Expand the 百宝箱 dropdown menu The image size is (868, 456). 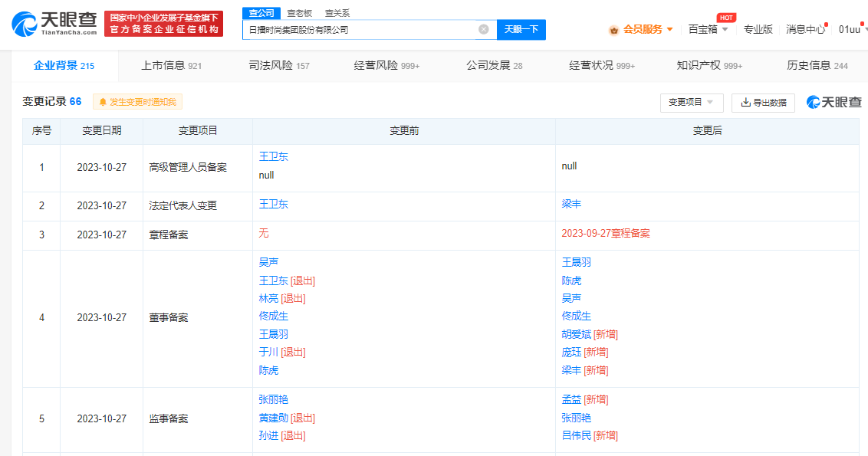tap(725, 30)
